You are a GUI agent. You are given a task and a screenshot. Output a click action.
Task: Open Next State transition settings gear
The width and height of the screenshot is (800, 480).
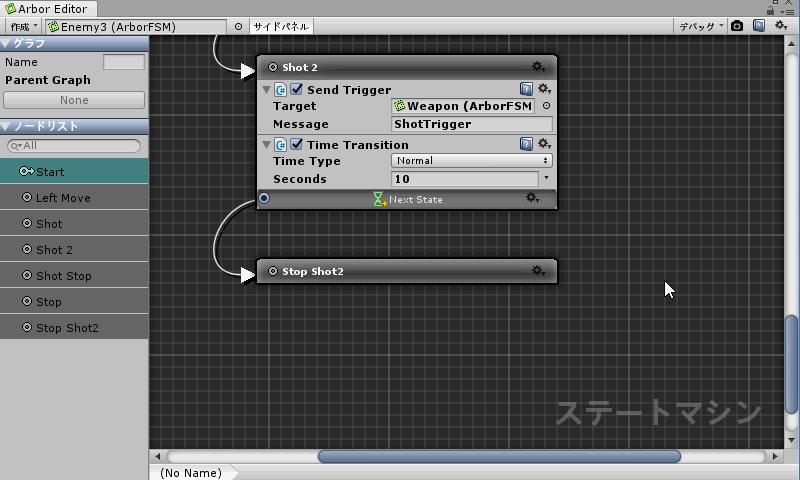point(532,197)
